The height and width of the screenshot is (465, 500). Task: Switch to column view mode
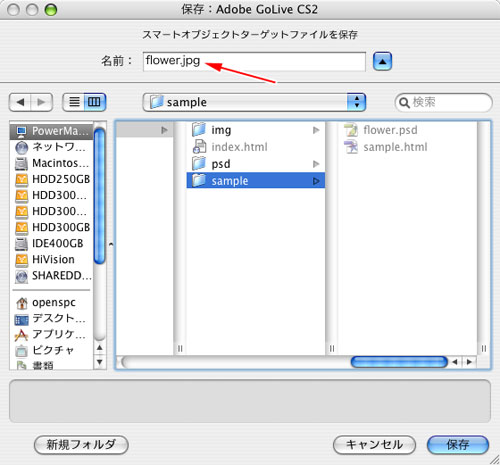(x=95, y=102)
